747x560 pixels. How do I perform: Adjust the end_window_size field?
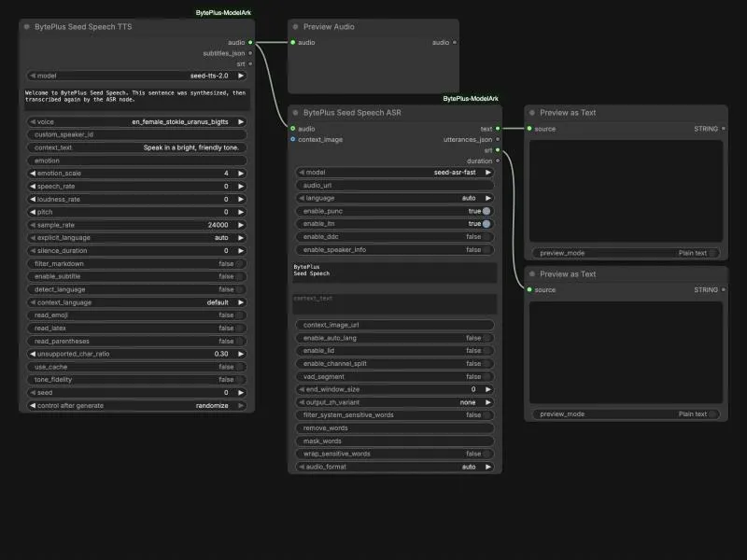(394, 389)
